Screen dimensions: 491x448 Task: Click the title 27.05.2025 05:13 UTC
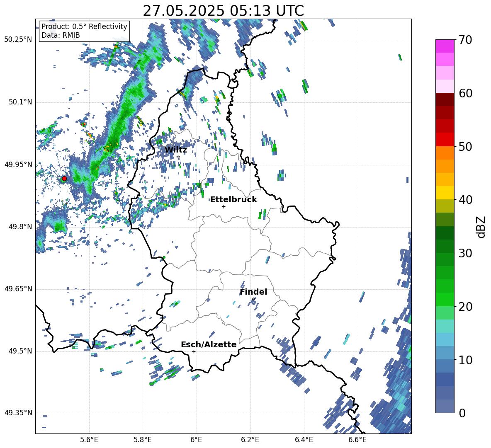coord(223,11)
